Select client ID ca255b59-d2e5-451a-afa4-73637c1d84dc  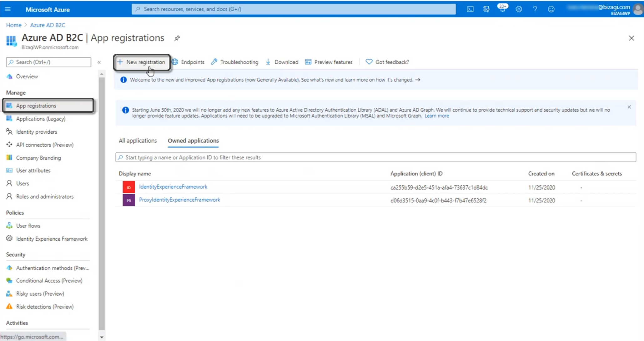439,188
